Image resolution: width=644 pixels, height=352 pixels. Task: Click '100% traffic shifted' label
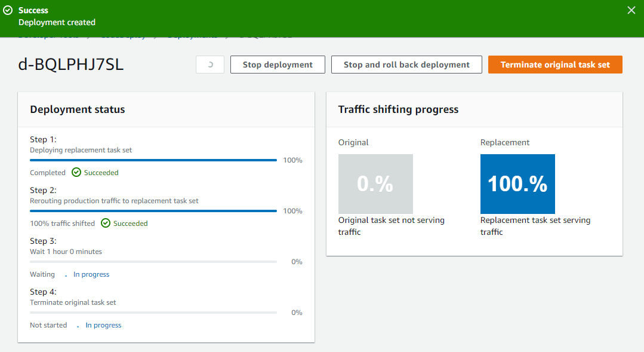[62, 224]
